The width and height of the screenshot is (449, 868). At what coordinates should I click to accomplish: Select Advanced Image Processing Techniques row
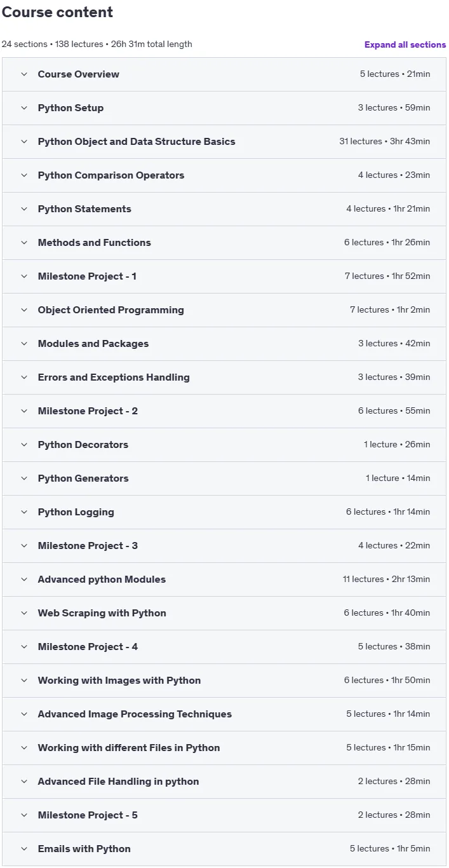pos(224,714)
